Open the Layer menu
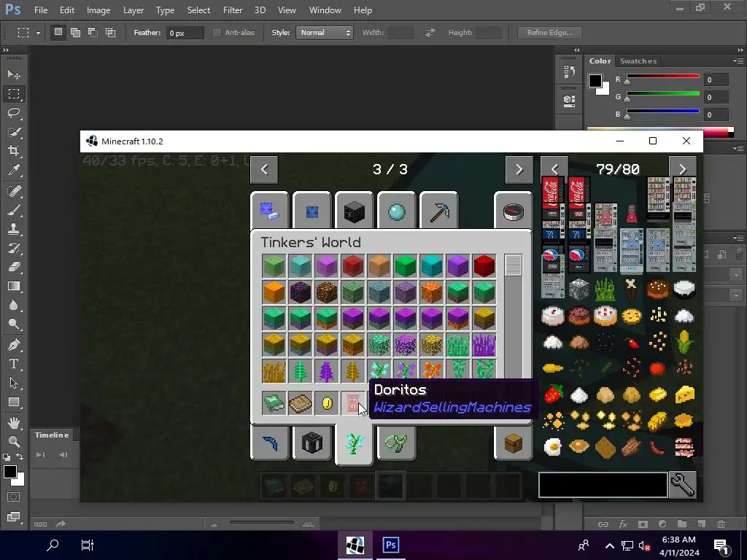747x560 pixels. click(133, 10)
